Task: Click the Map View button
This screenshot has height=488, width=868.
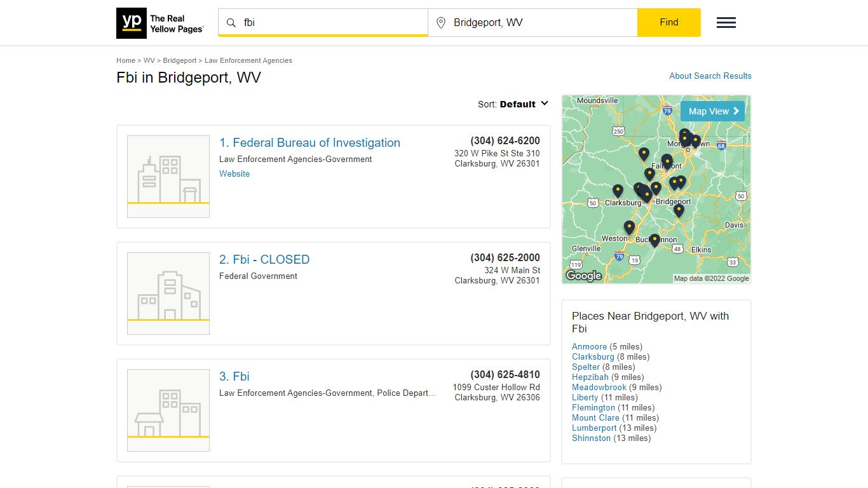Action: tap(712, 111)
